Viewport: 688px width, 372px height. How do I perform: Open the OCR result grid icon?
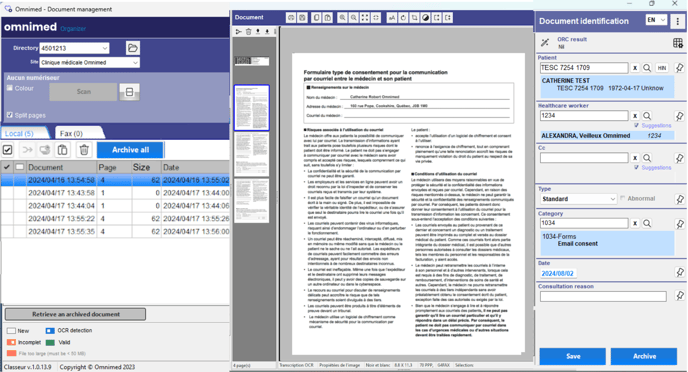click(x=678, y=43)
